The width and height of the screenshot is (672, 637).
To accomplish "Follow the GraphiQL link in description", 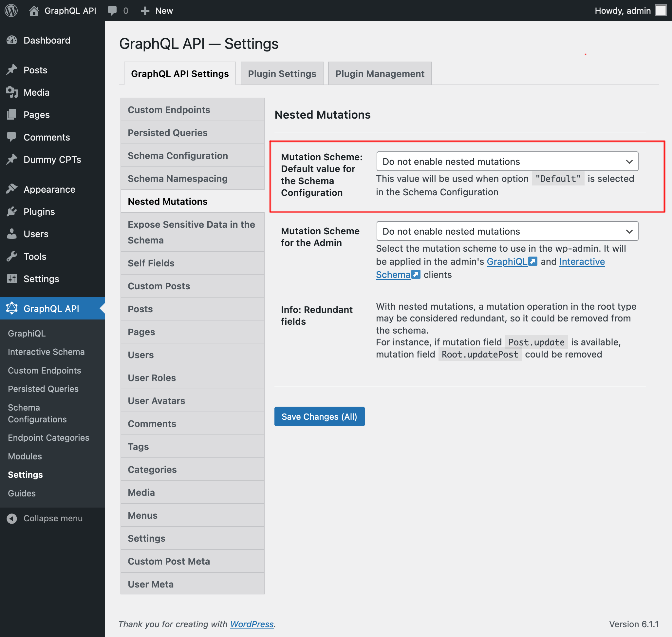I will coord(507,261).
